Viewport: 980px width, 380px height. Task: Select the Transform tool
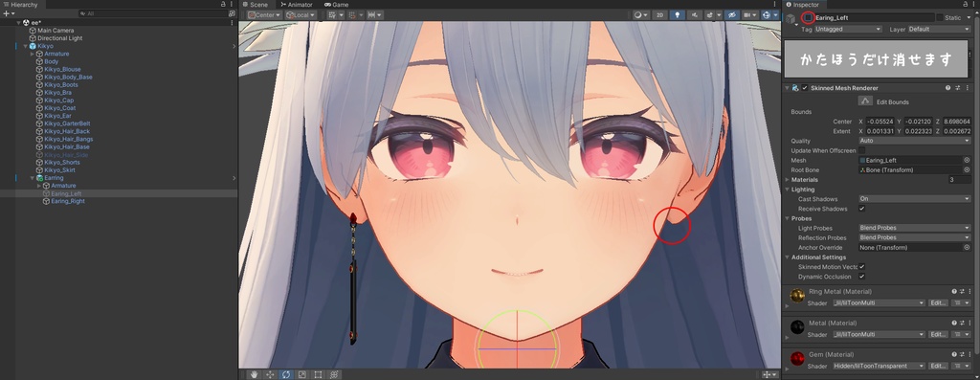334,374
